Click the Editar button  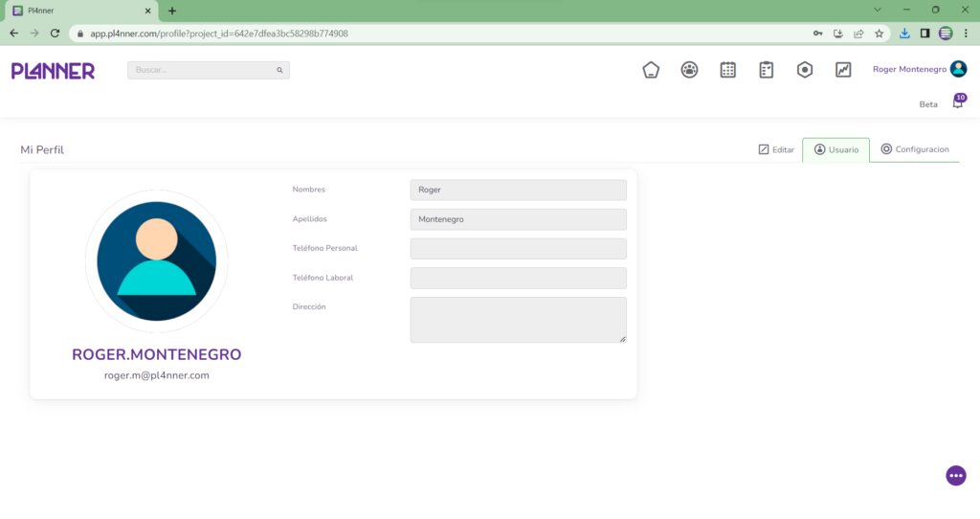[x=776, y=150]
